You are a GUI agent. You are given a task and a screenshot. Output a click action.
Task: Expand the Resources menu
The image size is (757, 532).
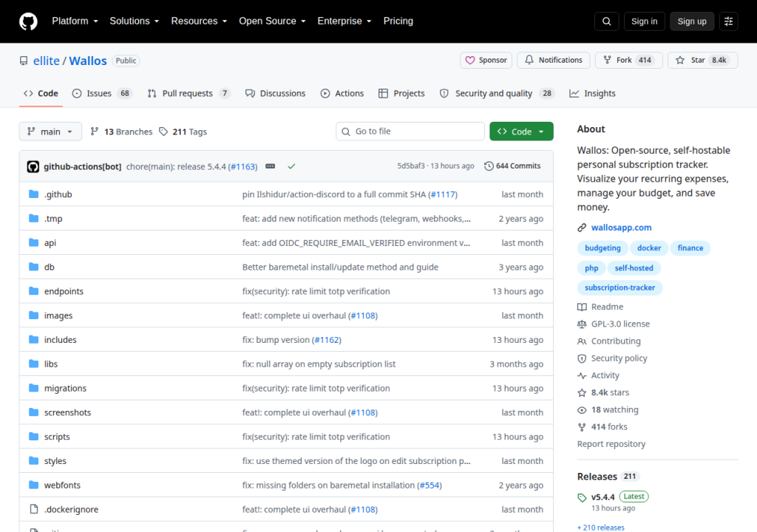click(x=199, y=21)
